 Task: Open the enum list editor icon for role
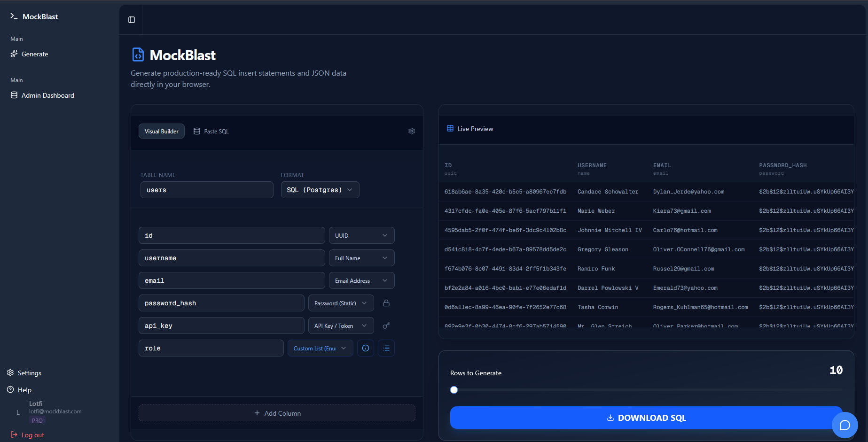point(386,348)
